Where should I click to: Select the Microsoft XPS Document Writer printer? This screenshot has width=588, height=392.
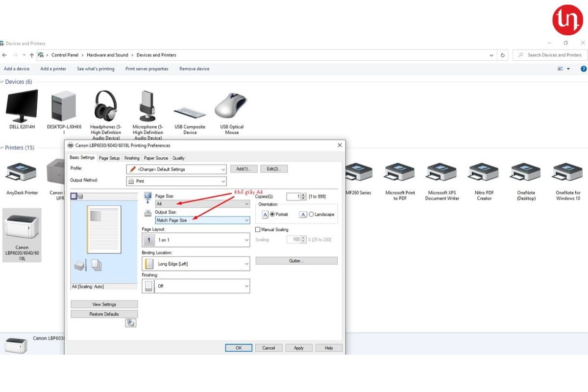point(442,181)
